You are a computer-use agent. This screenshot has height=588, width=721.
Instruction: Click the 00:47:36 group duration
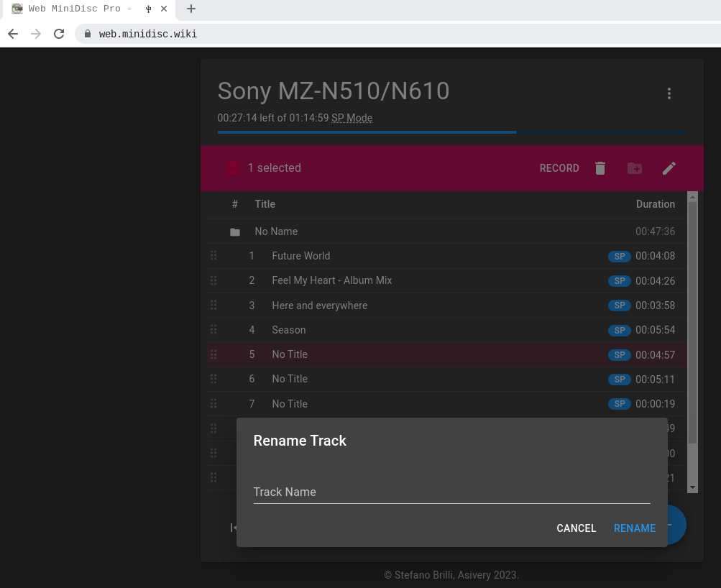[x=656, y=231]
